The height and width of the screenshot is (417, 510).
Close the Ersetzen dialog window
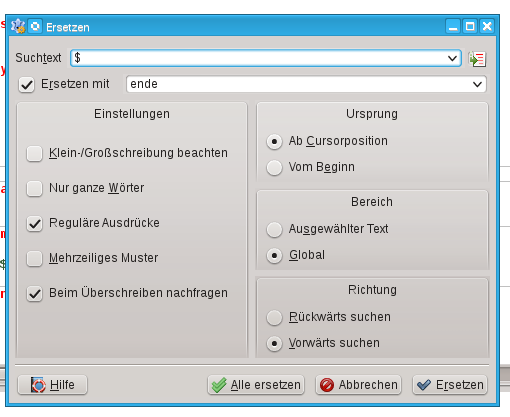click(487, 26)
